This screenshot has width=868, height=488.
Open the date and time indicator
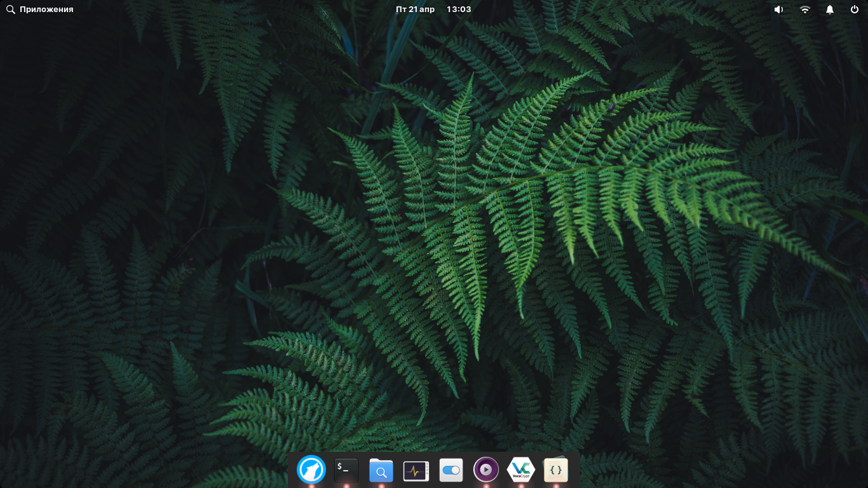pos(433,10)
